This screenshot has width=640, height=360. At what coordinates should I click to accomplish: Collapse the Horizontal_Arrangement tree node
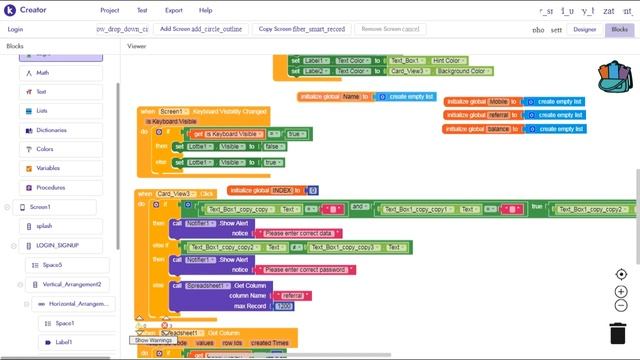(27, 304)
